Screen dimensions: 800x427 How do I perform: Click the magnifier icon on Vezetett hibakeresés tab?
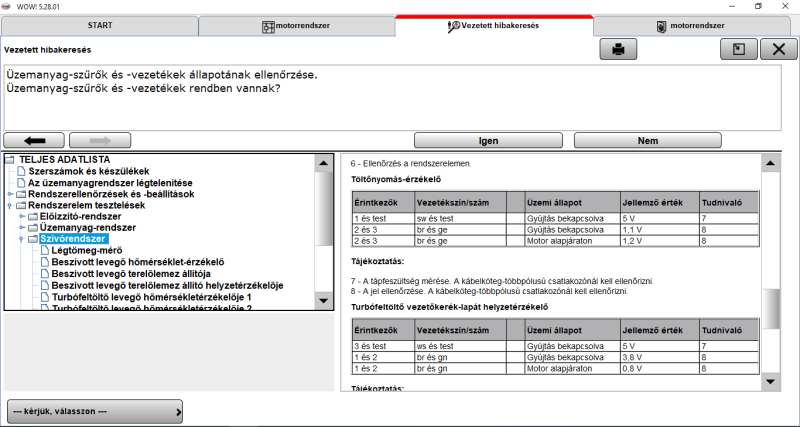coord(454,26)
